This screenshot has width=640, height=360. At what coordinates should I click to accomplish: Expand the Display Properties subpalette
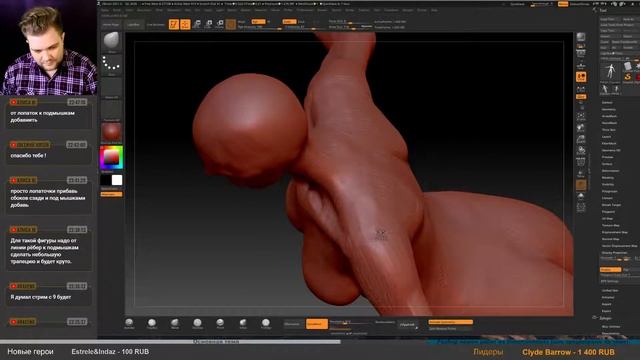(x=614, y=253)
